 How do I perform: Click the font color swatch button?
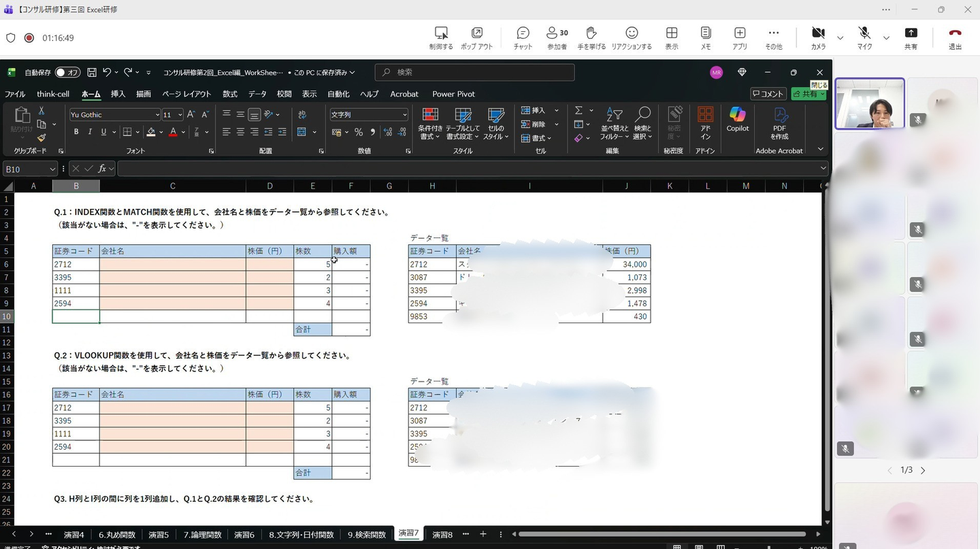pyautogui.click(x=174, y=132)
